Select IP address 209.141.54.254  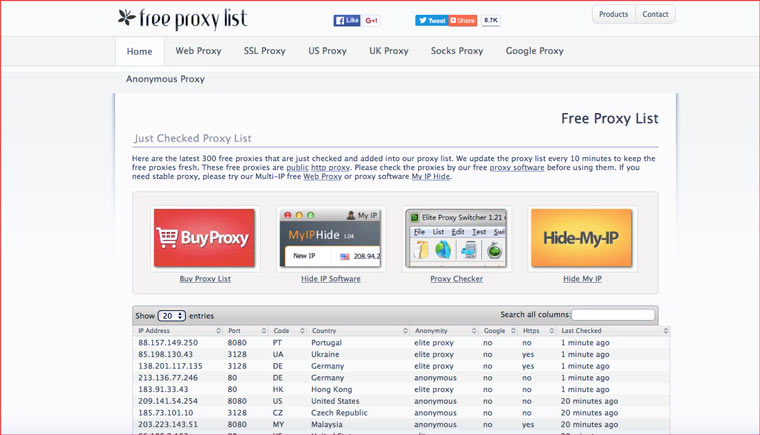168,401
